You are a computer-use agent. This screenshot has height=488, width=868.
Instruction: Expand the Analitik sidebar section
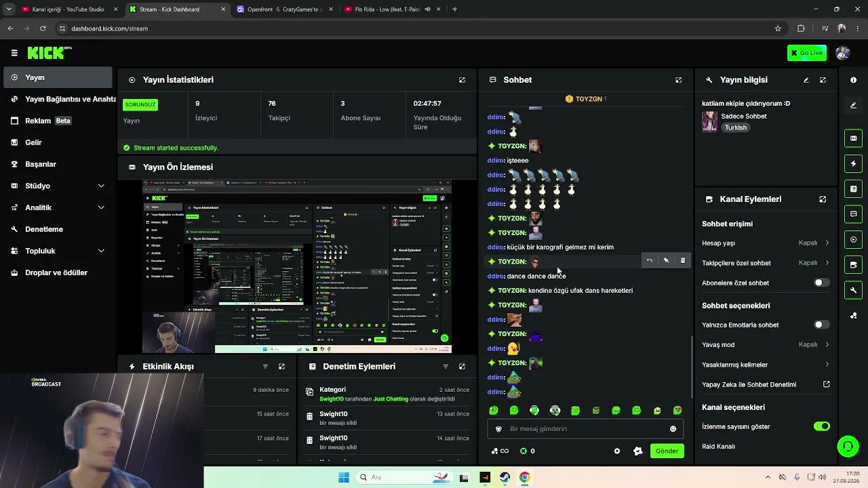57,207
